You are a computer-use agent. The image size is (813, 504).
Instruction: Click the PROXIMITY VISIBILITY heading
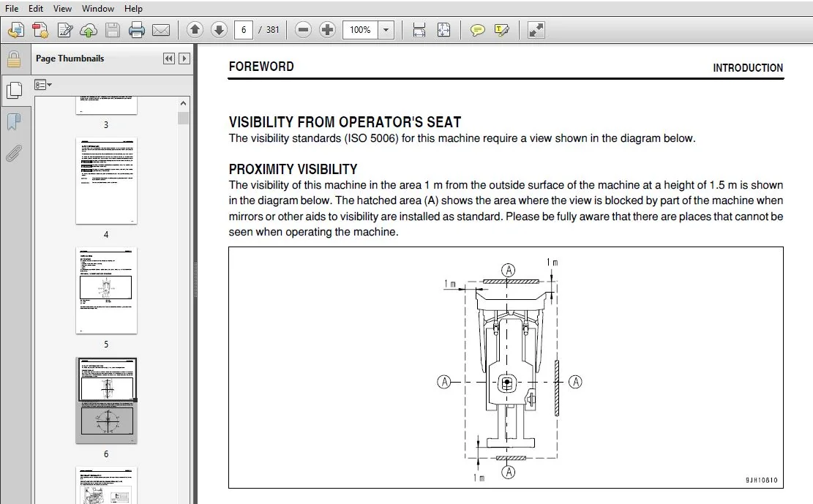pyautogui.click(x=293, y=169)
